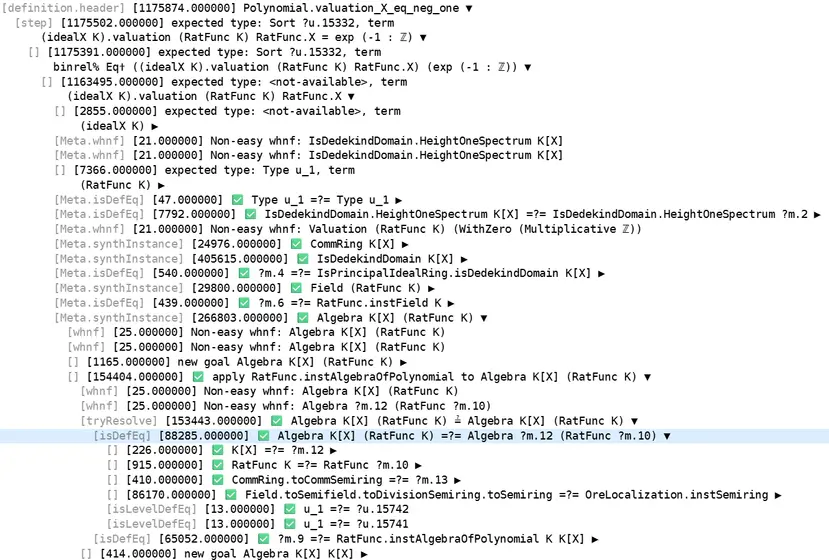Image resolution: width=829 pixels, height=560 pixels.
Task: Click green check icon next to CommRing K[X]
Action: click(296, 244)
